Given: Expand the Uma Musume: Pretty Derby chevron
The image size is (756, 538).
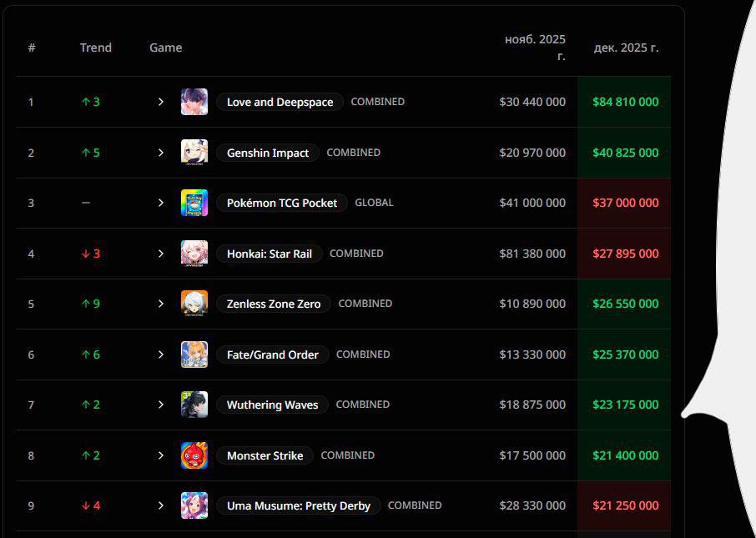Looking at the screenshot, I should pyautogui.click(x=161, y=505).
